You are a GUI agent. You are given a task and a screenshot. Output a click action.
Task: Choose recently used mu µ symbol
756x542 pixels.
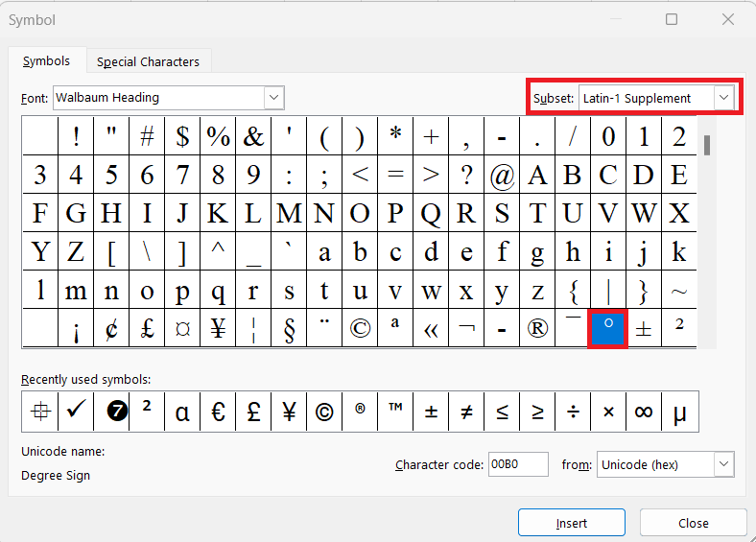[680, 412]
